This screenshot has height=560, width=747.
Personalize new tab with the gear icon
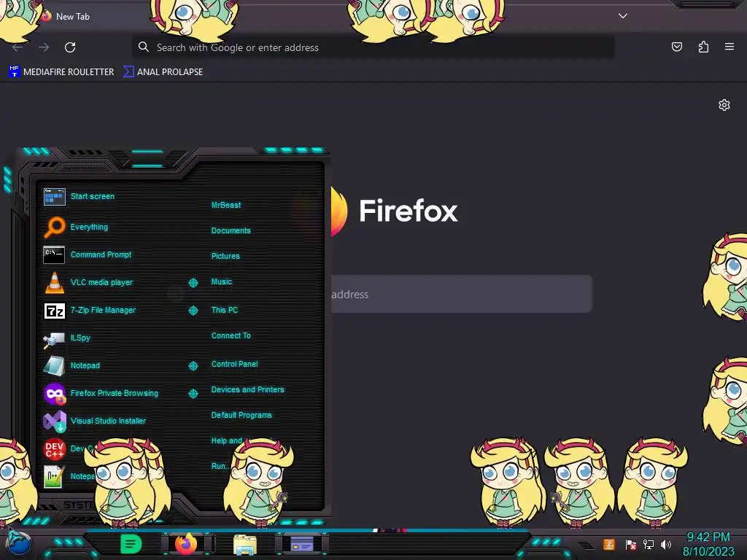click(724, 105)
